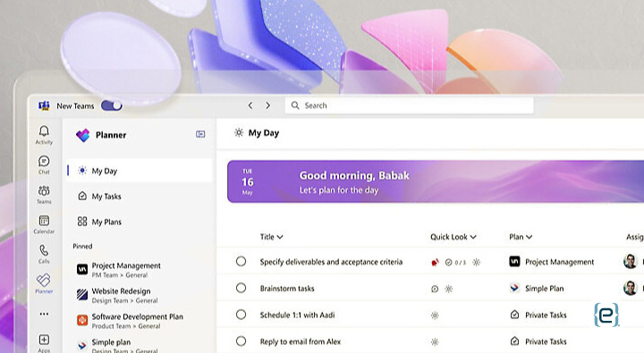Click assignee avatar on Brainstorm tasks row
This screenshot has width=644, height=353.
click(630, 288)
